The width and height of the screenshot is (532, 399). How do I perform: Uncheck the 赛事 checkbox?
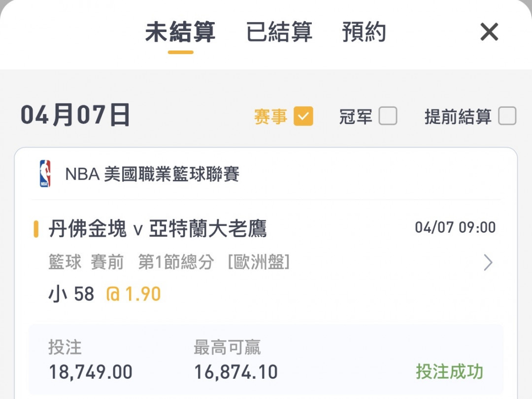[303, 116]
